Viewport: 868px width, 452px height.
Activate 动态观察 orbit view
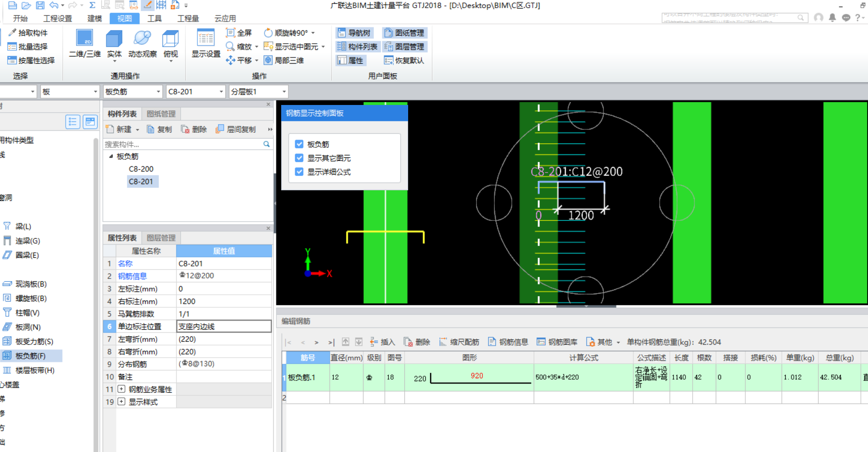click(x=142, y=44)
